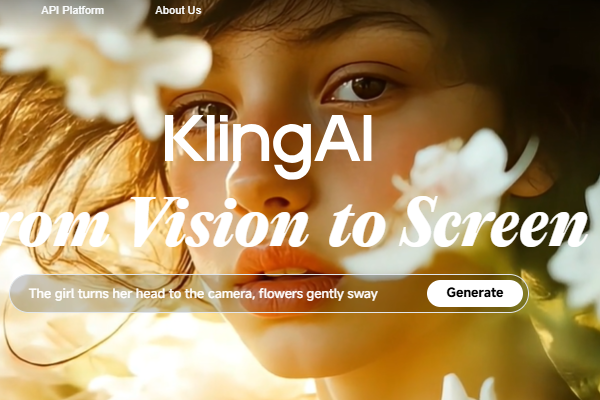Click the word 'Screen' in the tagline
This screenshot has height=400, width=600.
pyautogui.click(x=493, y=223)
